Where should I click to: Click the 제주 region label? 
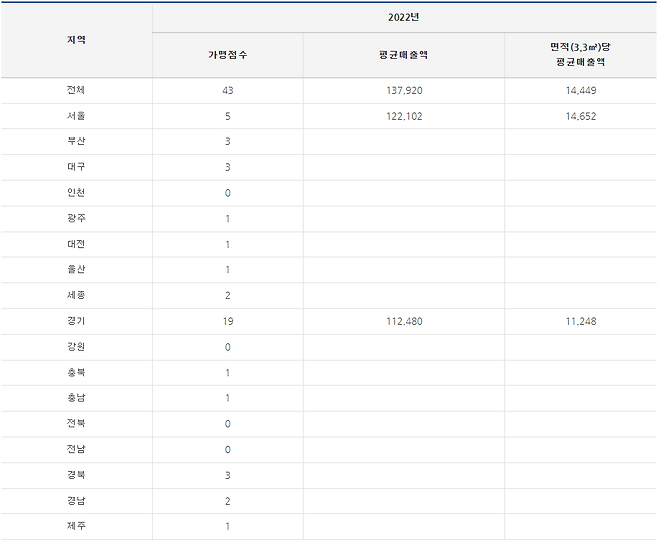click(x=76, y=526)
